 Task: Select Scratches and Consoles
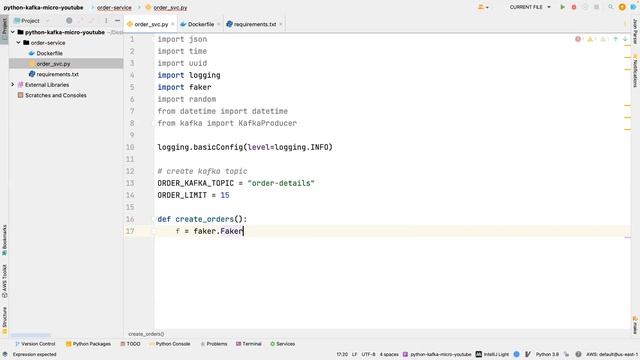(56, 95)
